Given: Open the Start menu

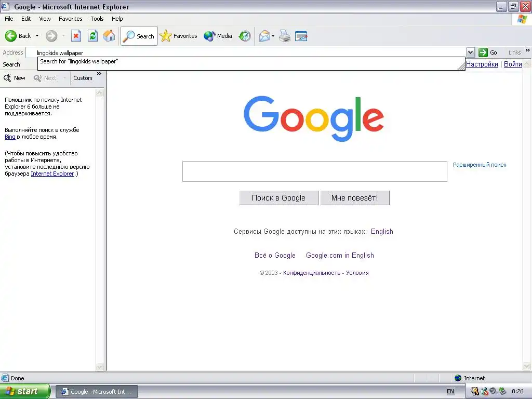Looking at the screenshot, I should 25,392.
